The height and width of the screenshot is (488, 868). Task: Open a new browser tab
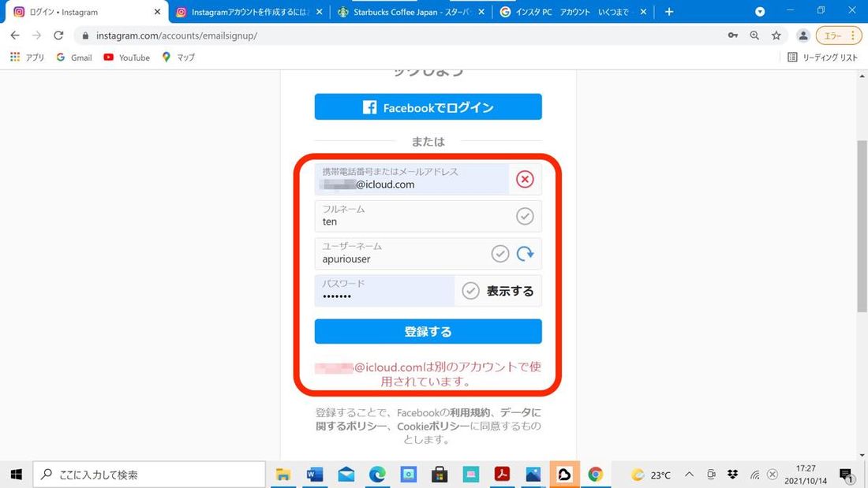point(668,12)
